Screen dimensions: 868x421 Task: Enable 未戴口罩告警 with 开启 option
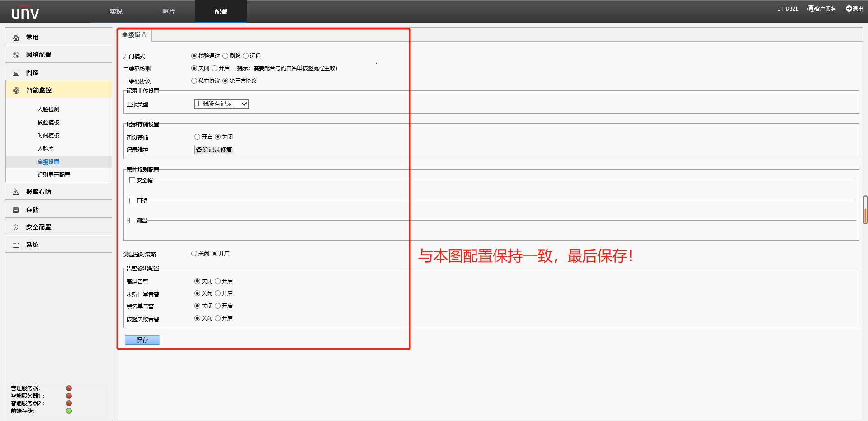(217, 293)
